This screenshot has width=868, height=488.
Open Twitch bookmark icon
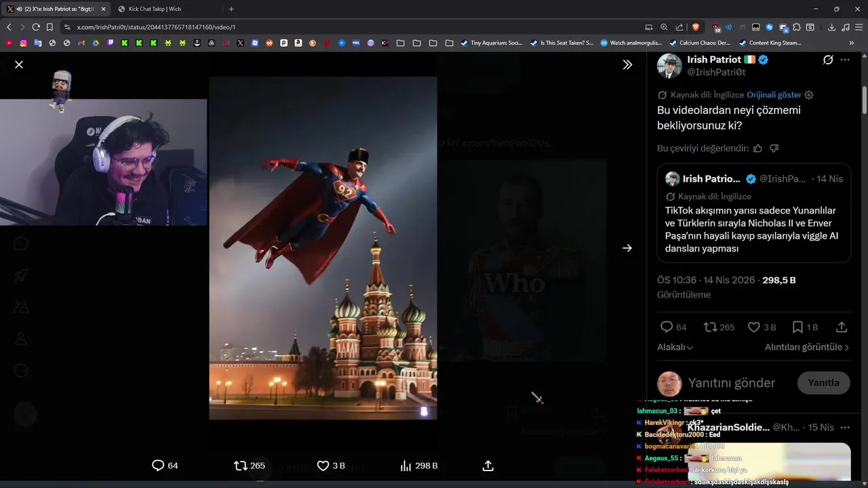point(111,43)
